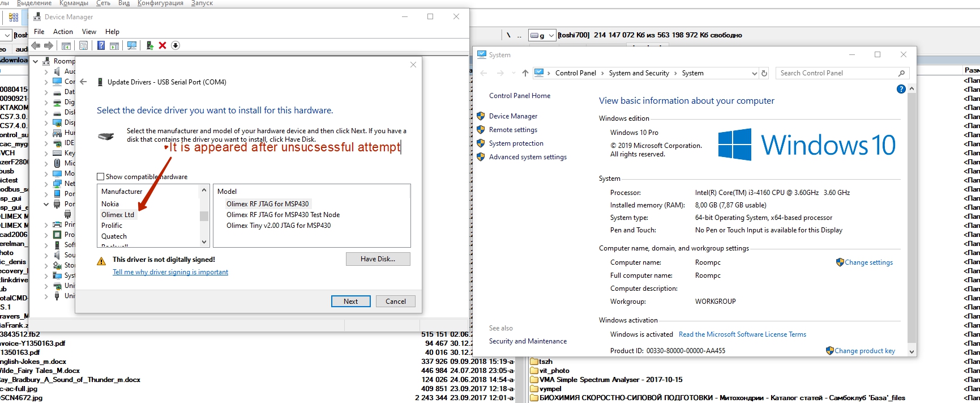Click the Have Disk button

(378, 259)
